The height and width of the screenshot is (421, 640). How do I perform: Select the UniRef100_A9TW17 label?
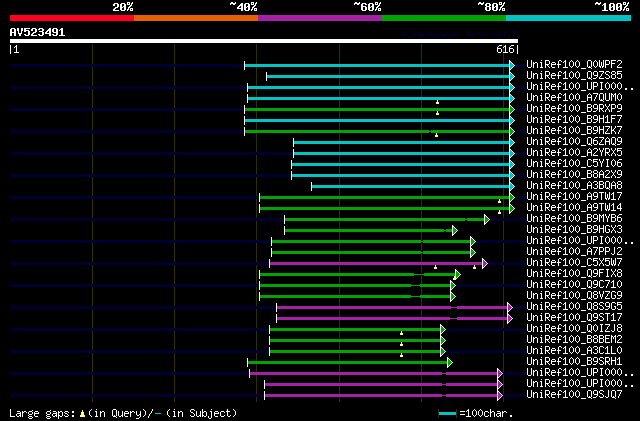pyautogui.click(x=574, y=197)
